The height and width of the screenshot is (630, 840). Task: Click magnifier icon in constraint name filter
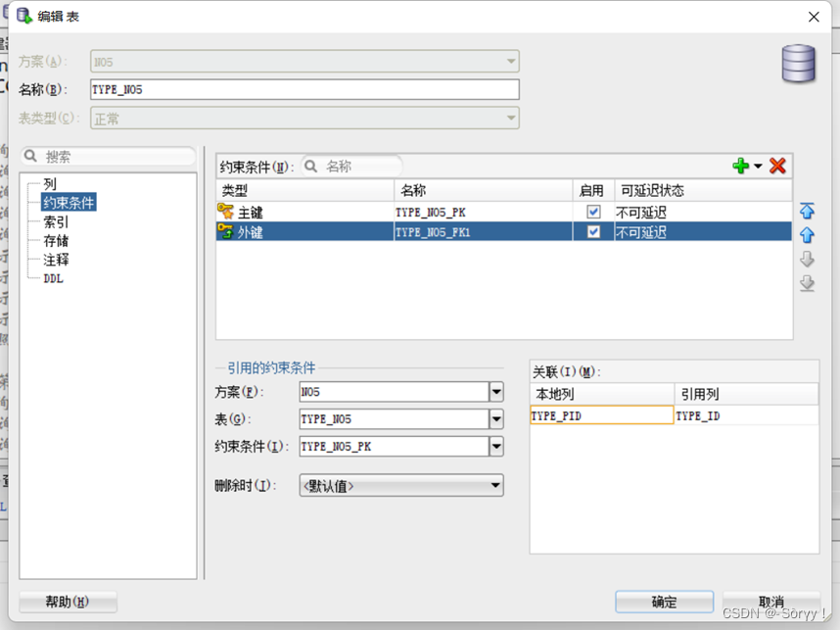pyautogui.click(x=310, y=167)
